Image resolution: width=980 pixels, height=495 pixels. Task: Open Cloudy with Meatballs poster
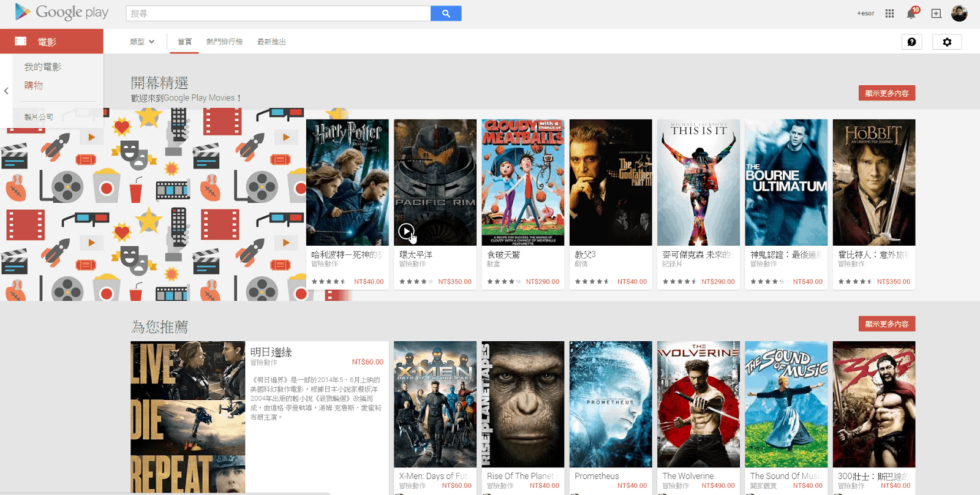pyautogui.click(x=523, y=183)
